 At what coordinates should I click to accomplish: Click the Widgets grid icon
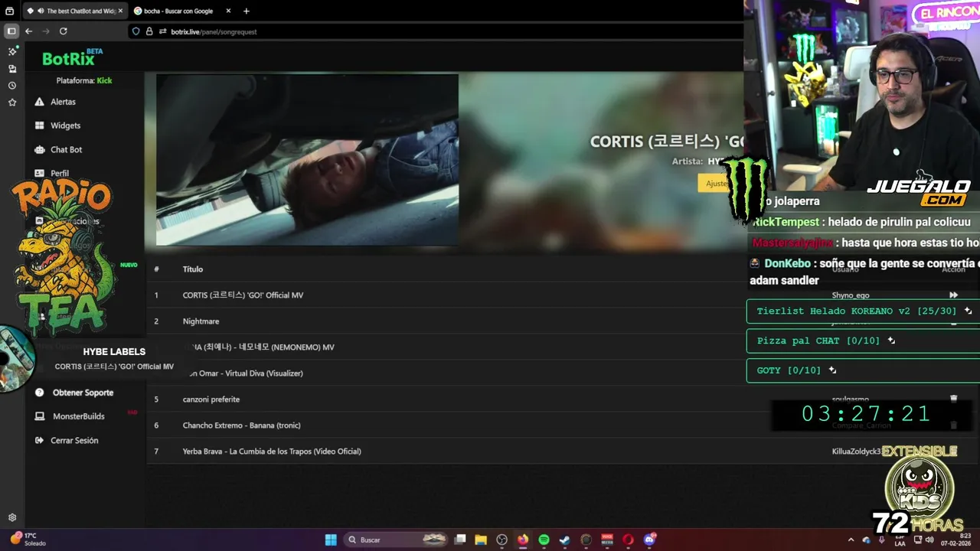[x=39, y=126]
